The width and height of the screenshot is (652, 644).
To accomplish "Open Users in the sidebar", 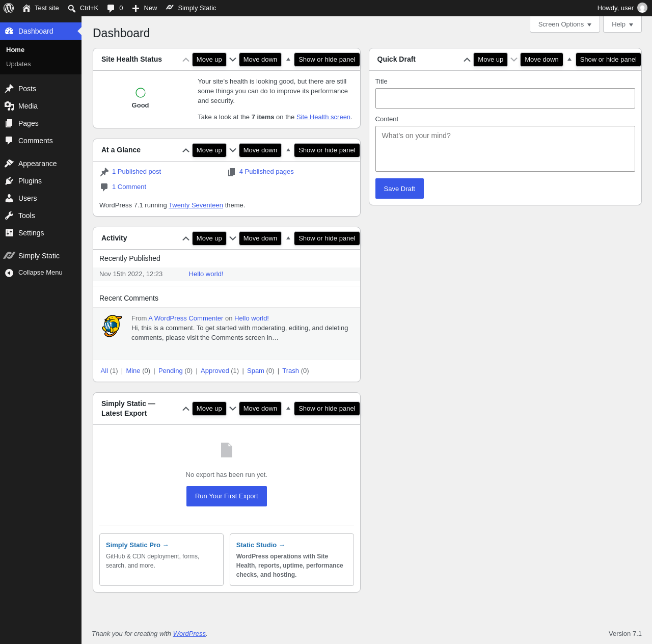I will tap(41, 198).
